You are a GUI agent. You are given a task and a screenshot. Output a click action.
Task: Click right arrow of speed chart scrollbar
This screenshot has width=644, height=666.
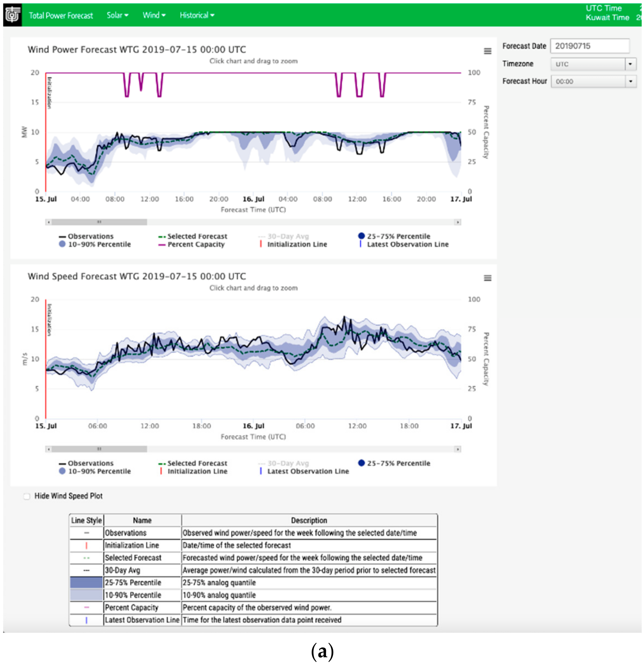coord(458,449)
